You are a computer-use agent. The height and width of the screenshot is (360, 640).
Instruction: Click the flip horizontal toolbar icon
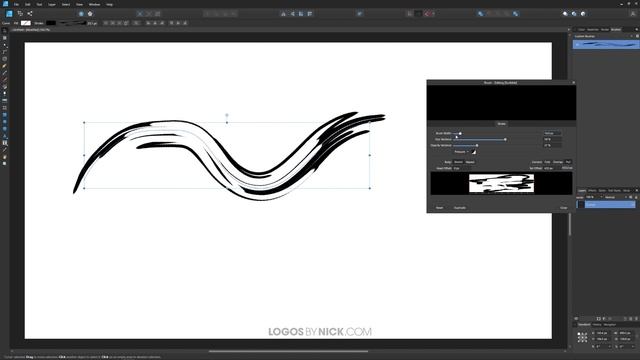tap(283, 13)
